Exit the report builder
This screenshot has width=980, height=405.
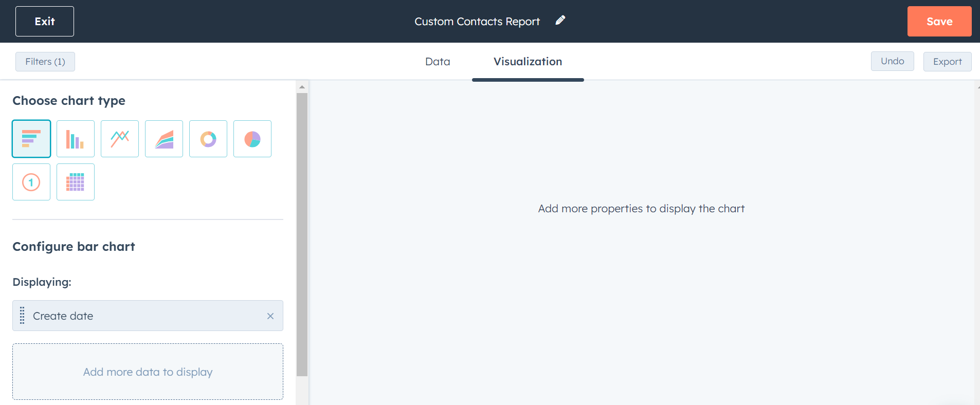(x=45, y=22)
